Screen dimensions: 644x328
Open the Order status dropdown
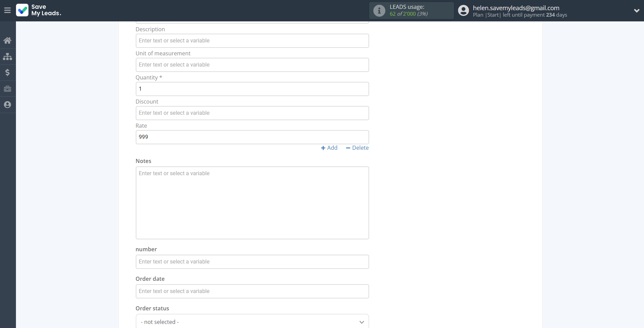click(x=252, y=321)
